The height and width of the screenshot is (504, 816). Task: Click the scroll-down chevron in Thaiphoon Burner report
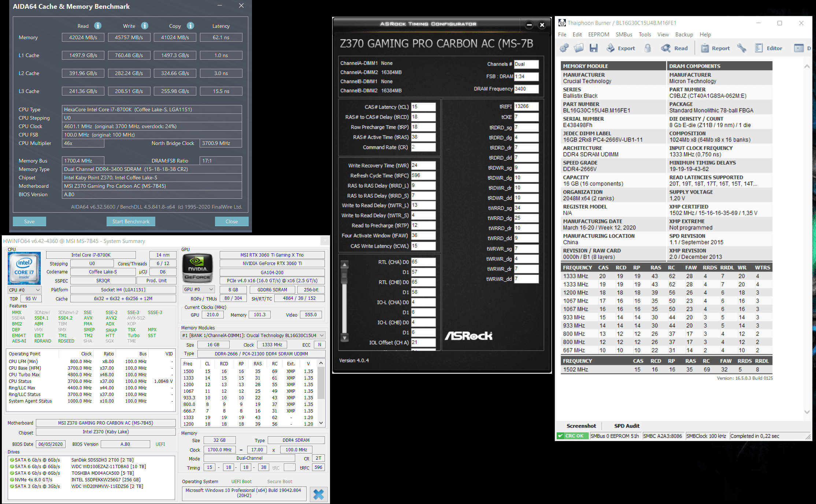point(807,412)
